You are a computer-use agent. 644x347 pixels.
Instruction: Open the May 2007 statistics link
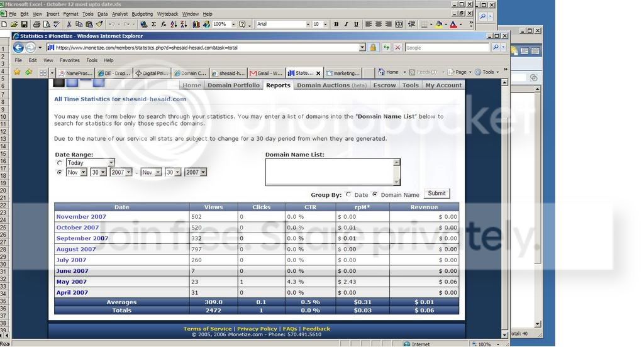tap(72, 282)
